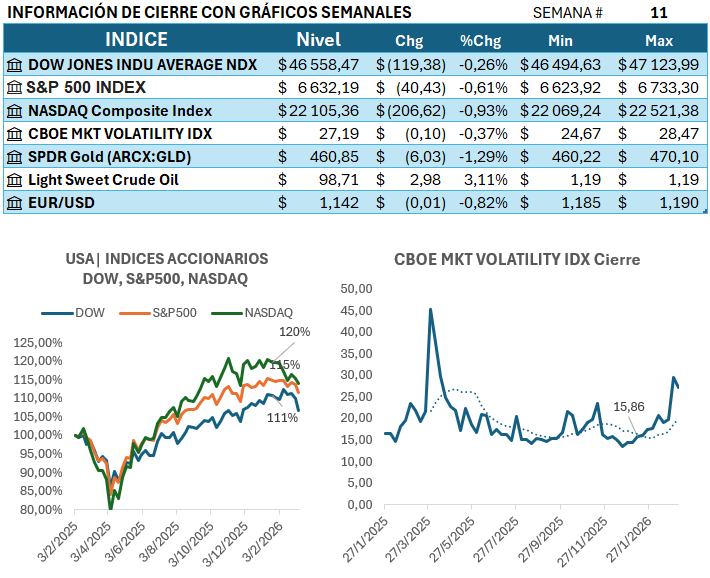Click the INDICE column header

(x=136, y=40)
